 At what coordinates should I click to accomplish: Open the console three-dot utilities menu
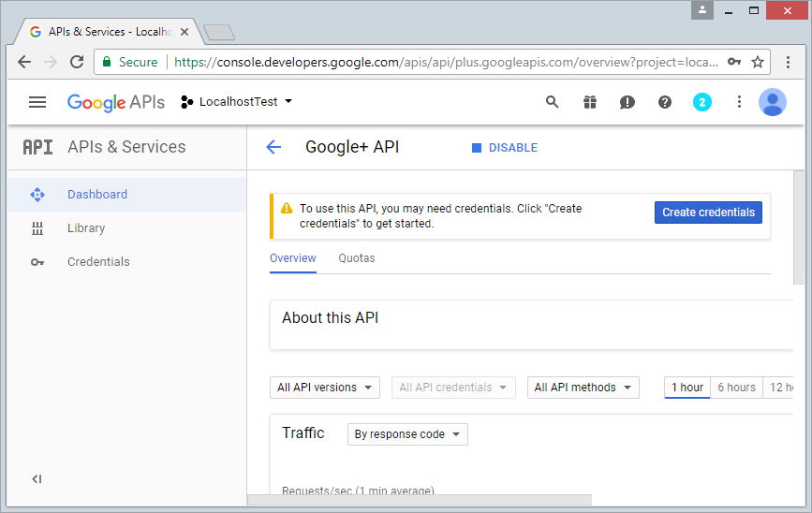point(739,102)
